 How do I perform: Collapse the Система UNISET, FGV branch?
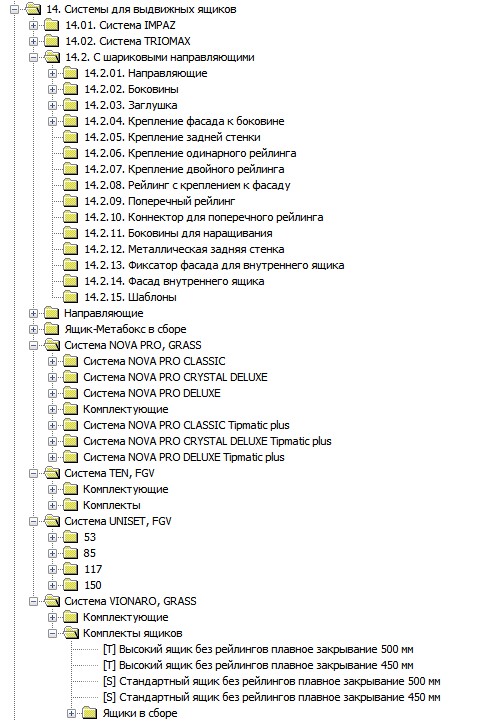click(x=33, y=521)
